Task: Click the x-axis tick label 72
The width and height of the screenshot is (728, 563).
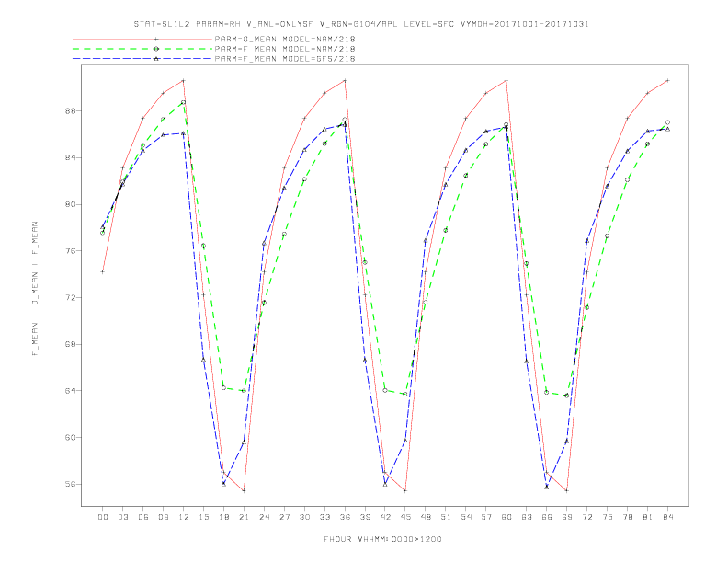Action: [587, 517]
